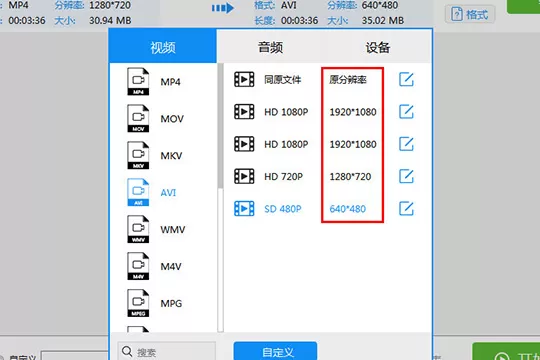Click the green start button at bottom right

[506, 352]
